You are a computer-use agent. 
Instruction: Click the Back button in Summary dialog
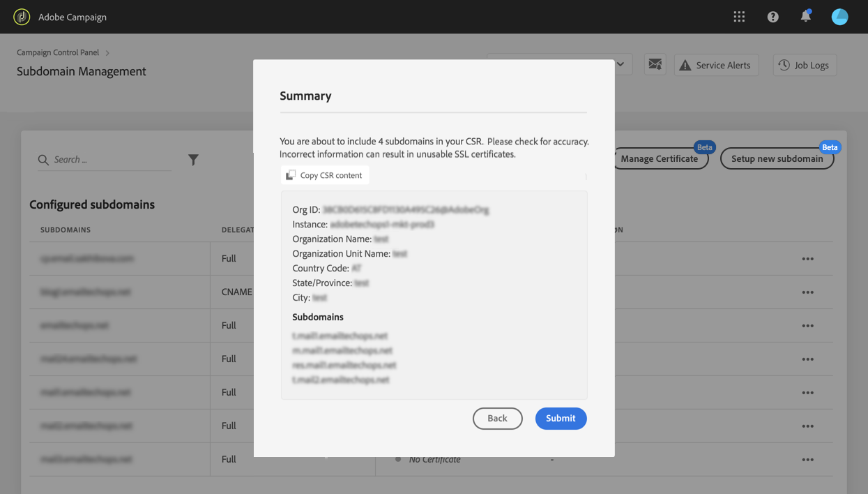[497, 418]
